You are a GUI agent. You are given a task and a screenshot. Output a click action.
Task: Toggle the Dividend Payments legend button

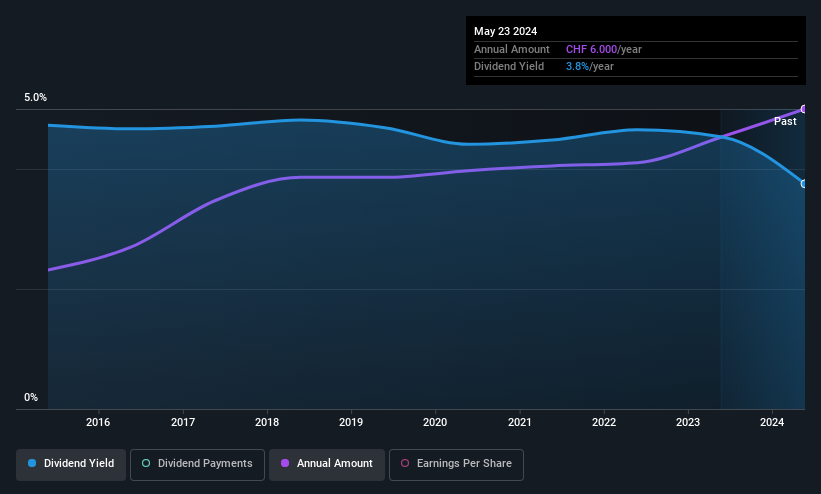click(197, 465)
